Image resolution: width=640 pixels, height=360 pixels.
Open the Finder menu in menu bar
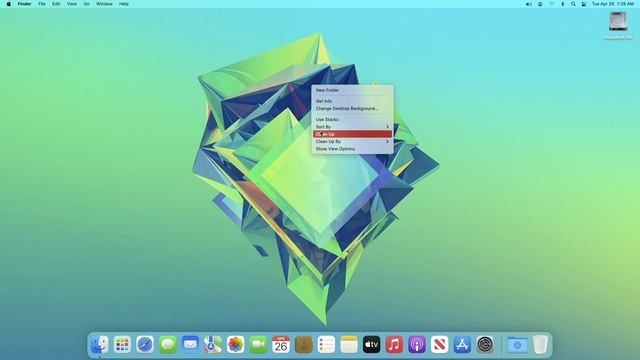tap(24, 4)
